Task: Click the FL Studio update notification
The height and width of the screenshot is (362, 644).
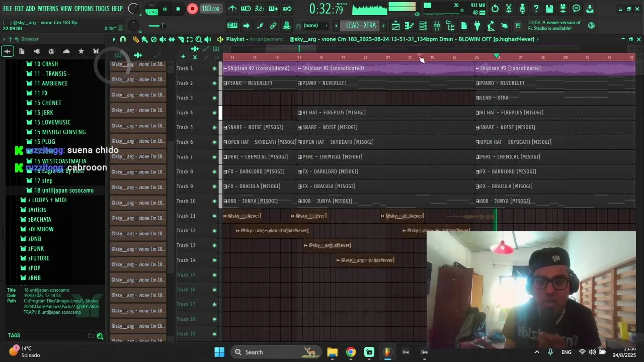Action: 554,26
